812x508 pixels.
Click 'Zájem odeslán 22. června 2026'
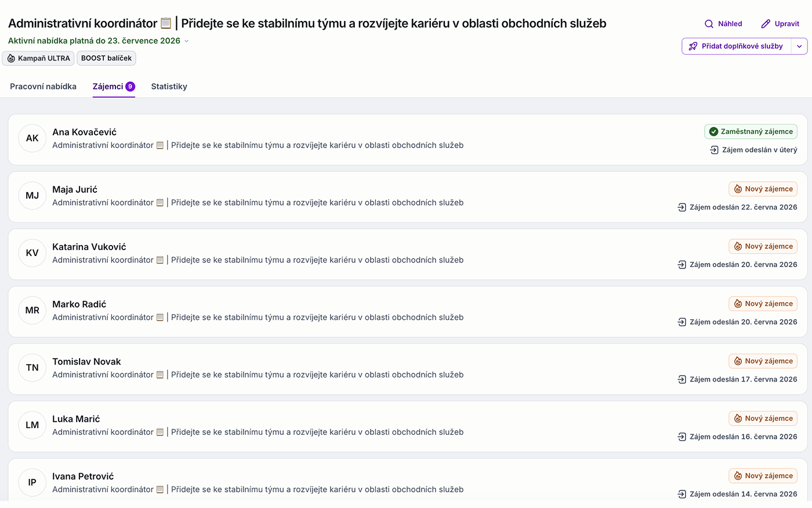744,208
